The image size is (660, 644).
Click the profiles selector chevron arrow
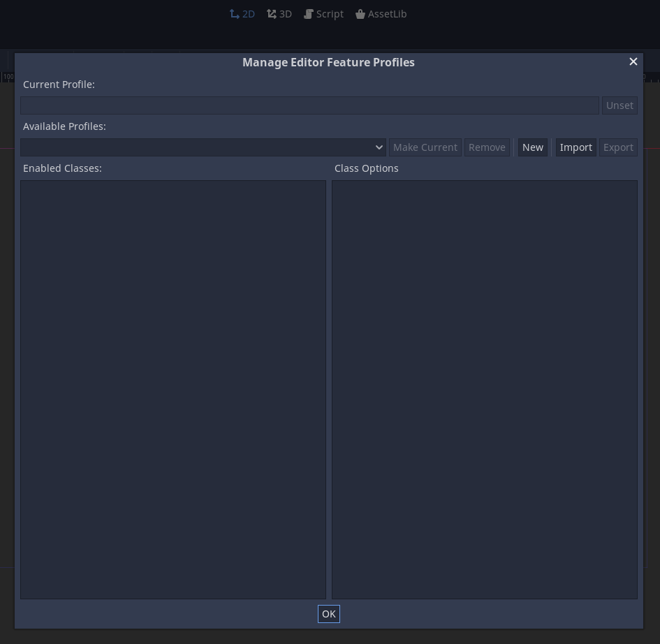tap(379, 147)
